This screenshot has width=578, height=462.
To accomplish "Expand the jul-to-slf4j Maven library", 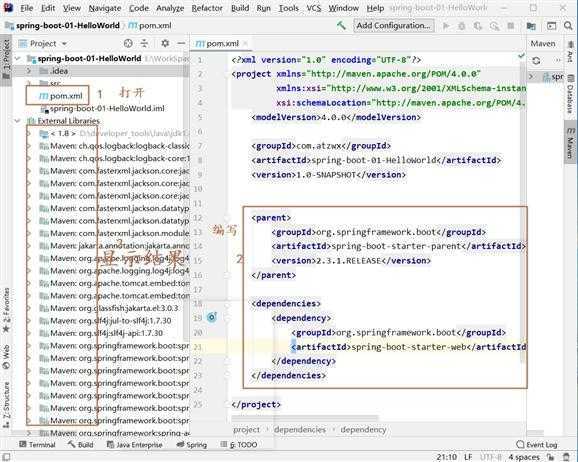I will (29, 321).
